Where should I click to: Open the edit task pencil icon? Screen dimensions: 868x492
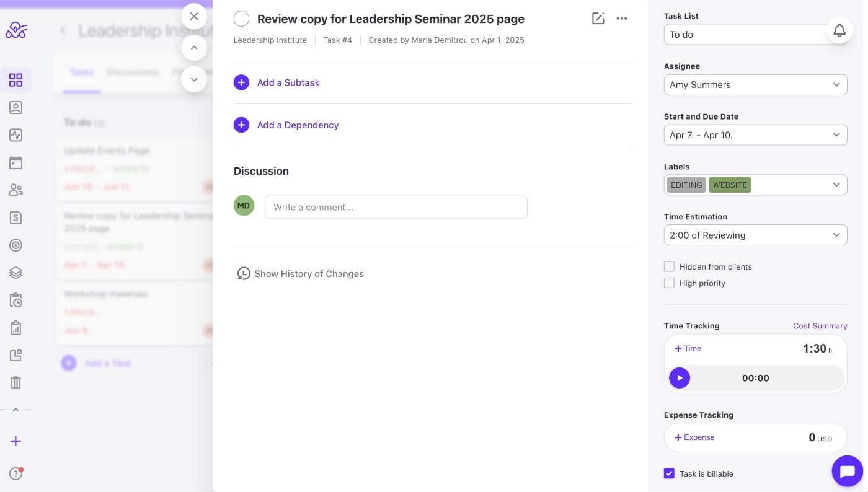(x=598, y=19)
